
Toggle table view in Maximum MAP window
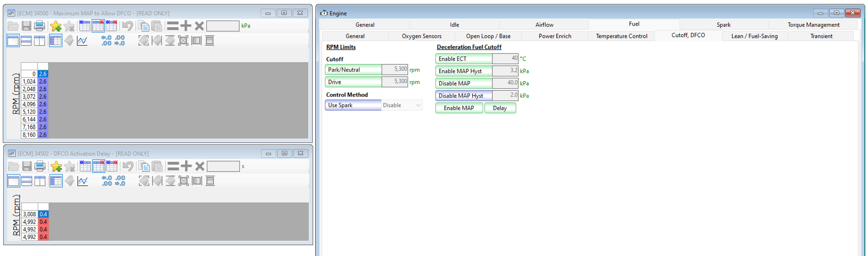tap(56, 41)
